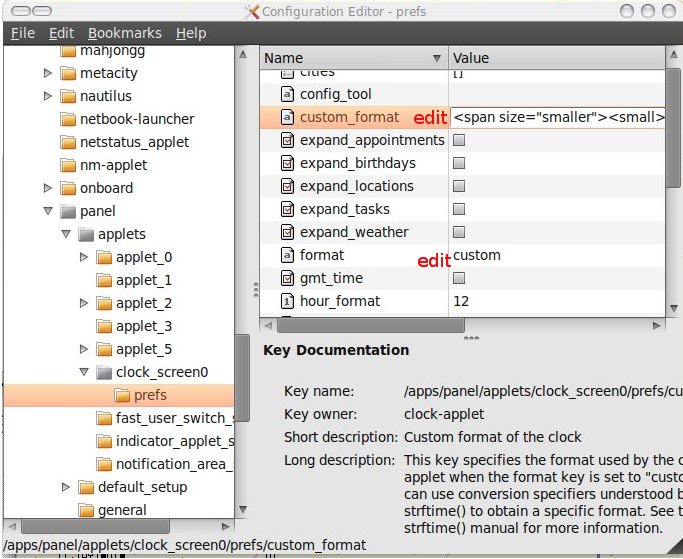Expand the applet_5 folder
This screenshot has width=683, height=559.
pyautogui.click(x=84, y=349)
